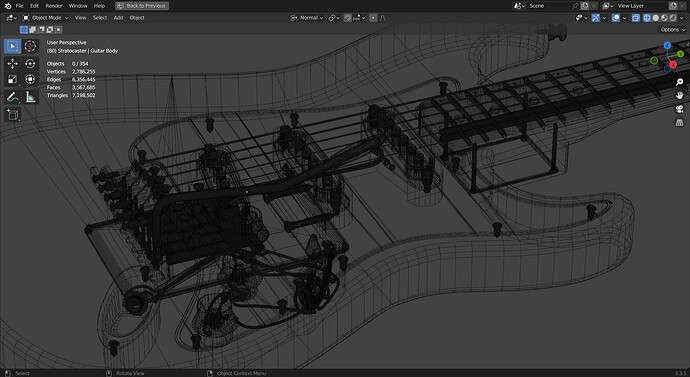Click the Scene name field
The height and width of the screenshot is (377, 690).
[x=549, y=6]
